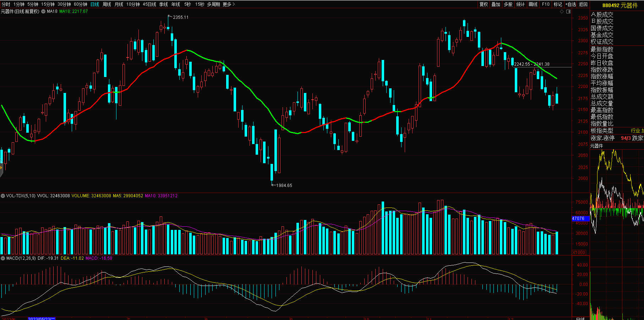Click the 涨家.涨停 94/3 value

(x=626, y=138)
